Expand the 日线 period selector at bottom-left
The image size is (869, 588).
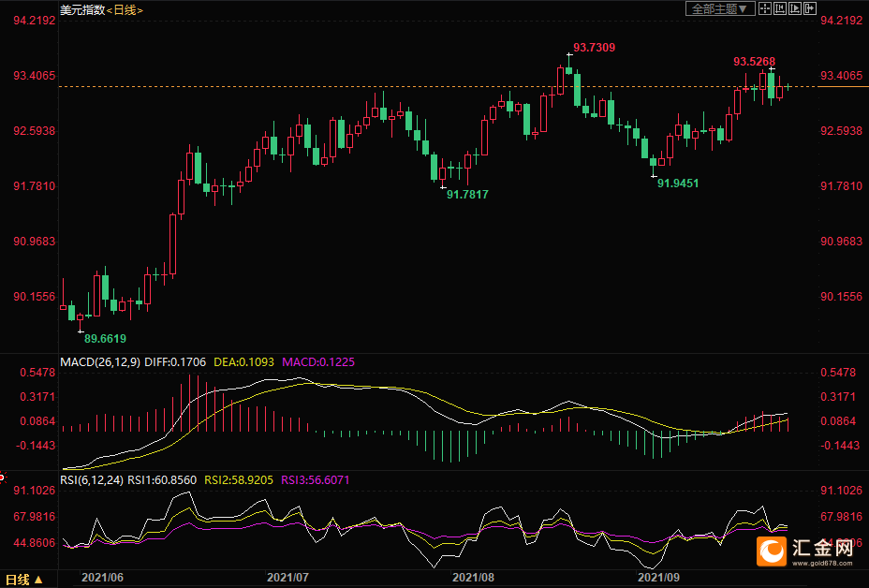23,580
